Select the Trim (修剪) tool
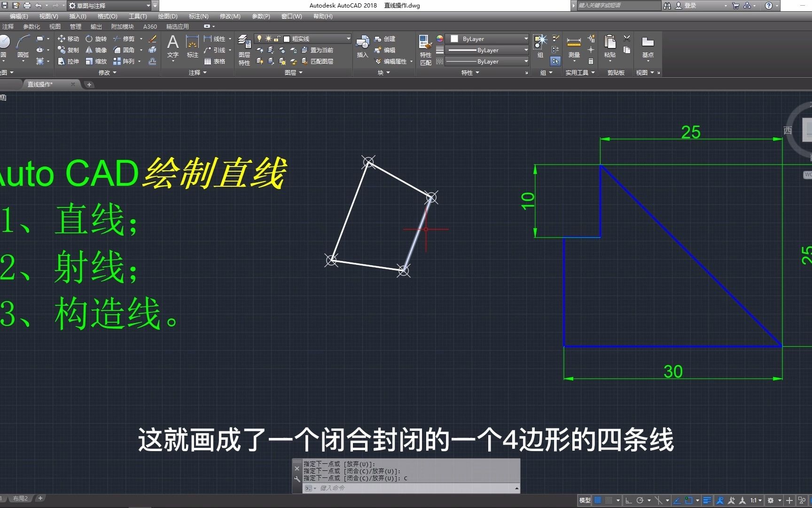 124,39
